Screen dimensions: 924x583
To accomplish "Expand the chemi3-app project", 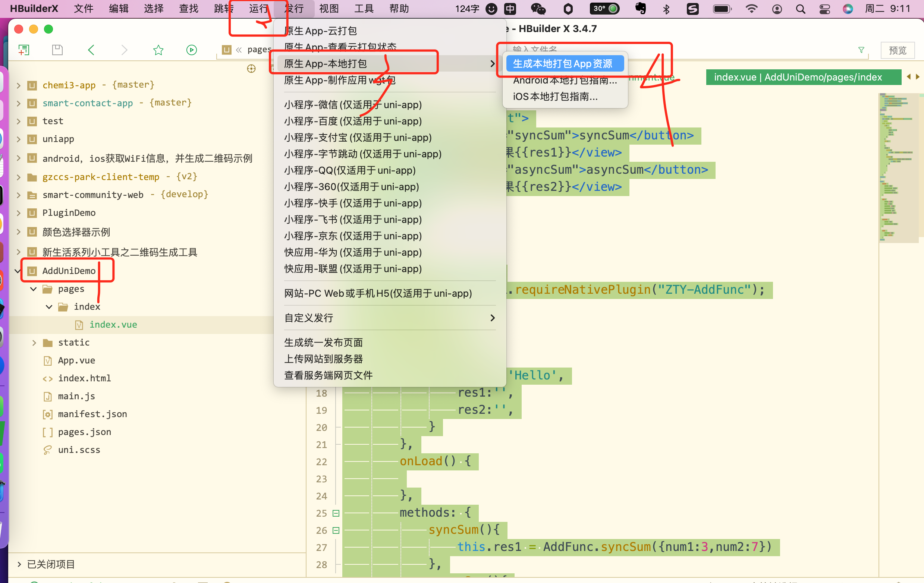I will click(x=18, y=85).
